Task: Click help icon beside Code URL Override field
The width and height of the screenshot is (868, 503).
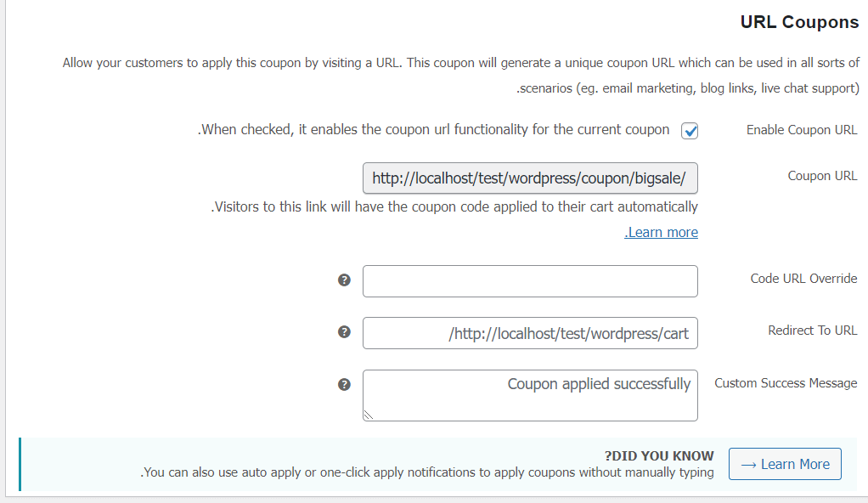Action: click(344, 280)
